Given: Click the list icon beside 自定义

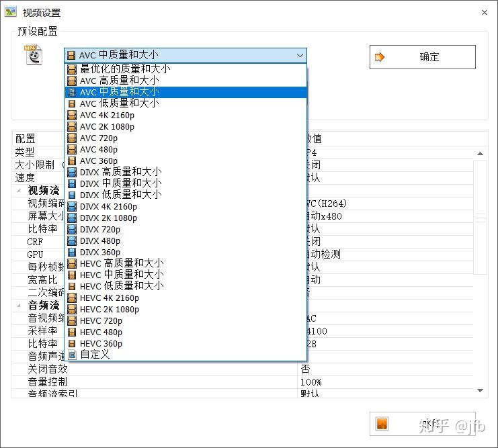Looking at the screenshot, I should 73,355.
